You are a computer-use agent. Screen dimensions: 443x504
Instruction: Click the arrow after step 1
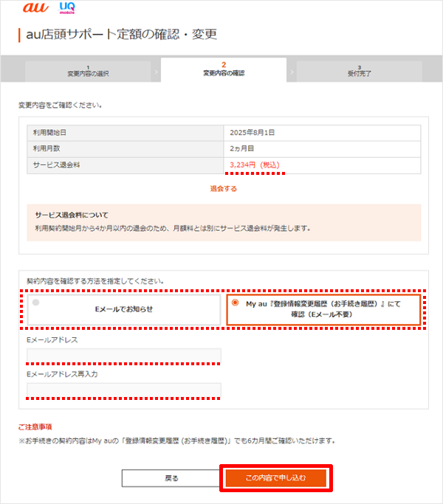pos(156,72)
